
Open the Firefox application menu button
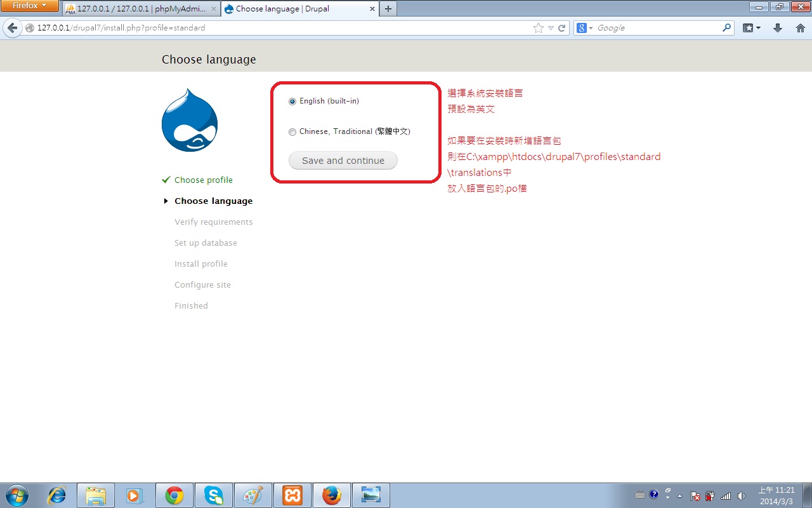tap(30, 6)
